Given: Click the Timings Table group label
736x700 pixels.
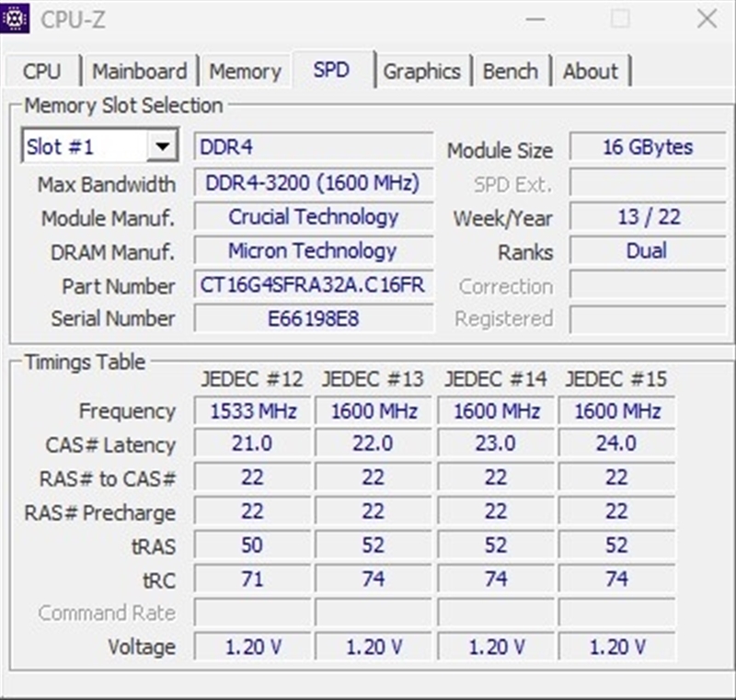Looking at the screenshot, I should click(x=85, y=361).
